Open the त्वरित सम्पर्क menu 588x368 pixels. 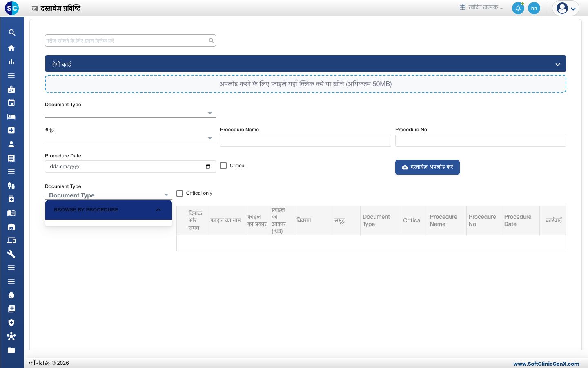(481, 7)
